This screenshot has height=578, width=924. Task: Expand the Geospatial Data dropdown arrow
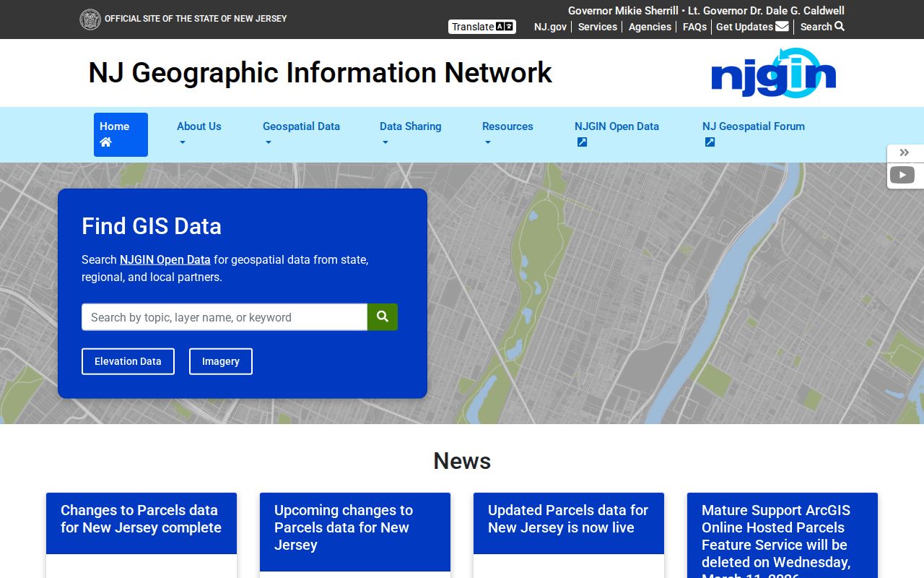click(x=268, y=142)
